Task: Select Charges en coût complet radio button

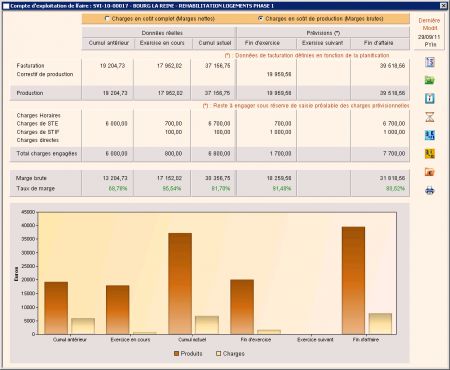Action: [x=107, y=19]
